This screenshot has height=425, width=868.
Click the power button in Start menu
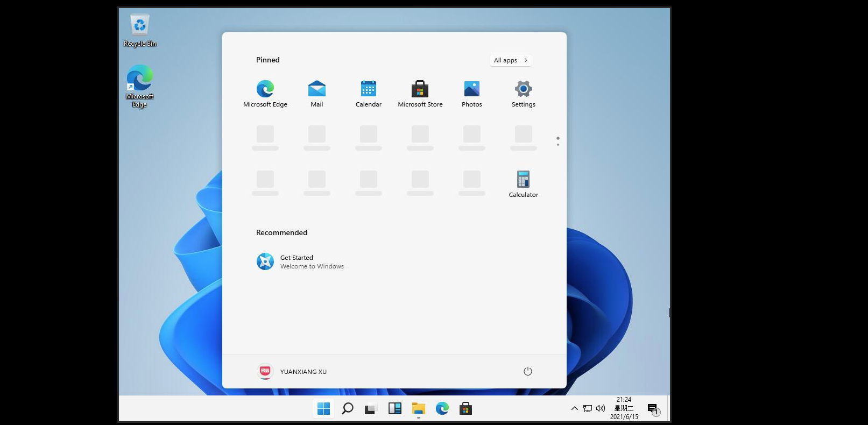pyautogui.click(x=528, y=371)
